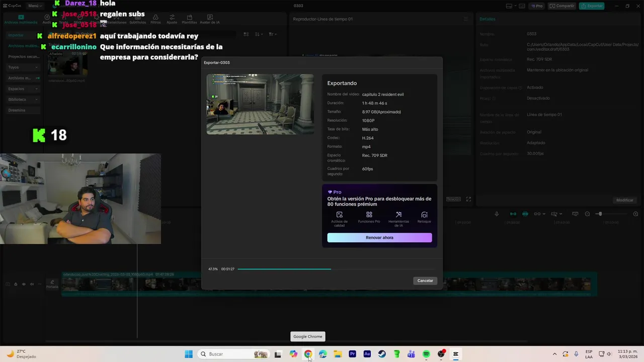This screenshot has width=644, height=362.
Task: Open OBS Studio from the taskbar
Action: (441, 354)
